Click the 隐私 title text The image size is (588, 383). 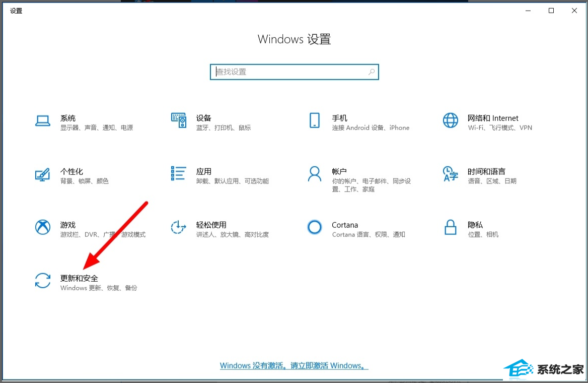click(x=475, y=225)
